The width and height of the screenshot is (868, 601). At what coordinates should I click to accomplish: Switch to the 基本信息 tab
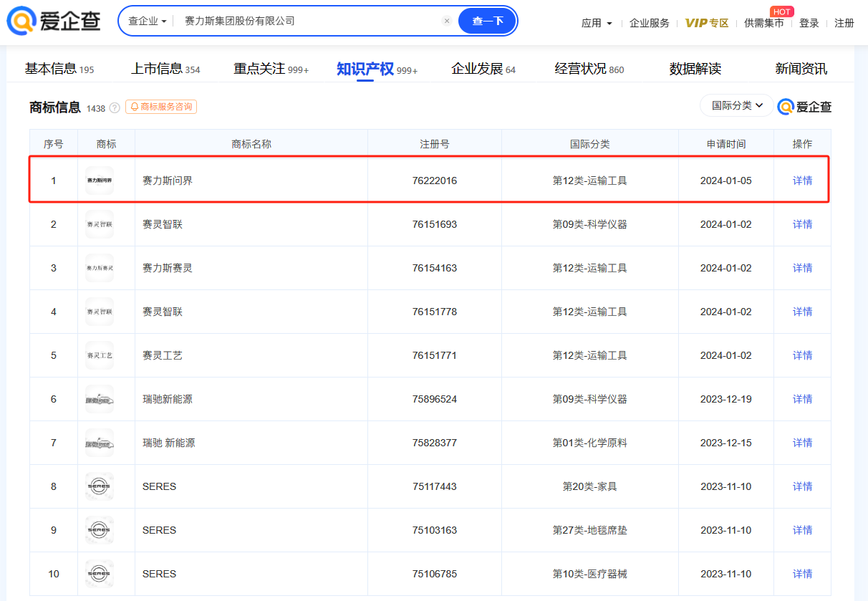[x=59, y=69]
